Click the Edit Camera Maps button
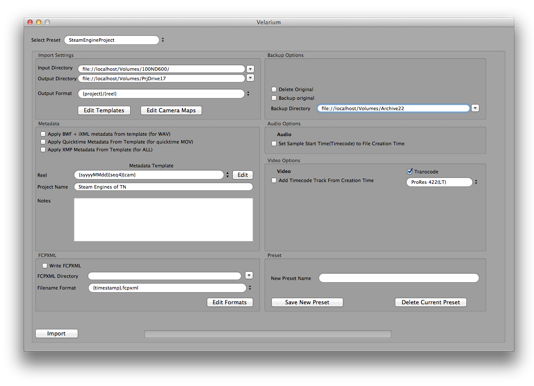The width and height of the screenshot is (534, 386). point(171,110)
